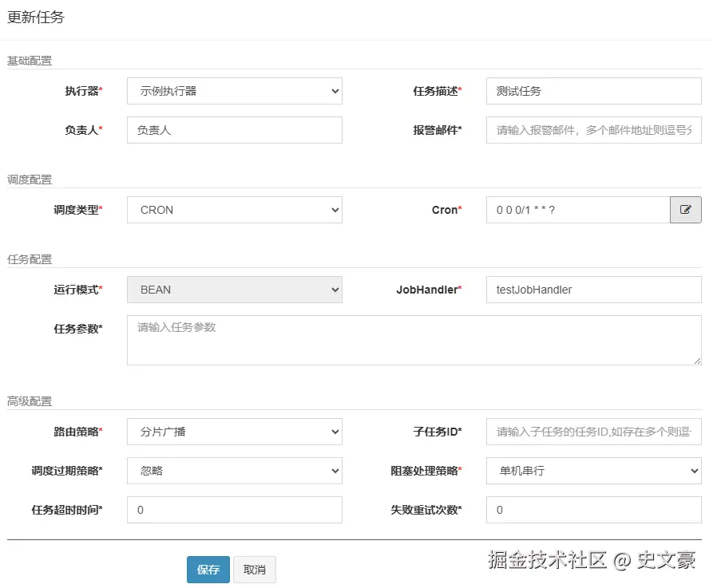Click the 任务描述 field label
The height and width of the screenshot is (588, 713).
click(438, 91)
